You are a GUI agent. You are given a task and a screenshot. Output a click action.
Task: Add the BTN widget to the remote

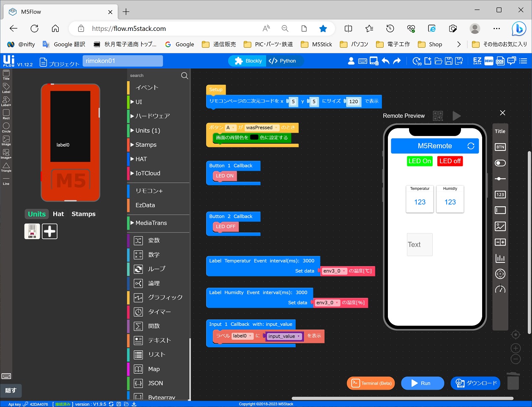coord(500,147)
